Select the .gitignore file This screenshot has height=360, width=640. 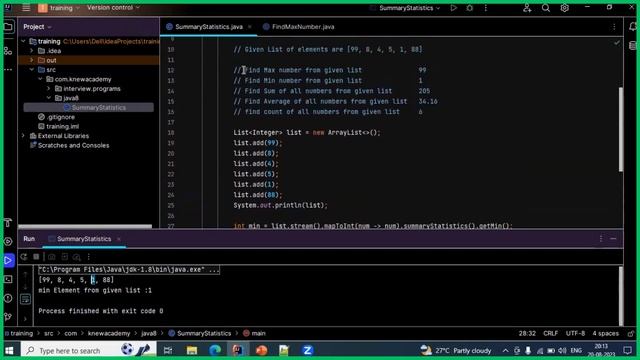tap(56, 117)
